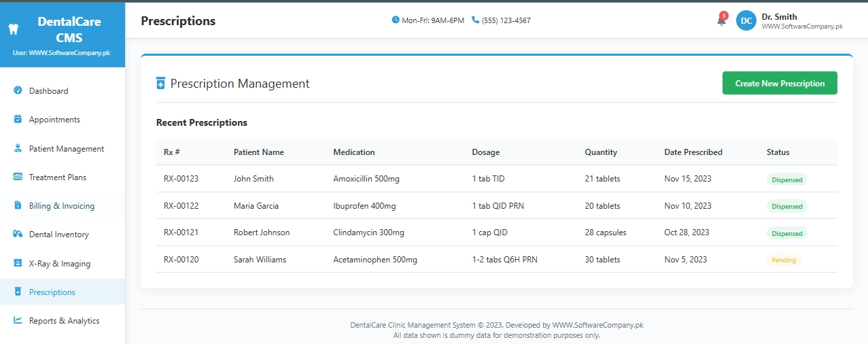Open the Prescriptions sidebar menu item
The image size is (868, 344).
52,292
